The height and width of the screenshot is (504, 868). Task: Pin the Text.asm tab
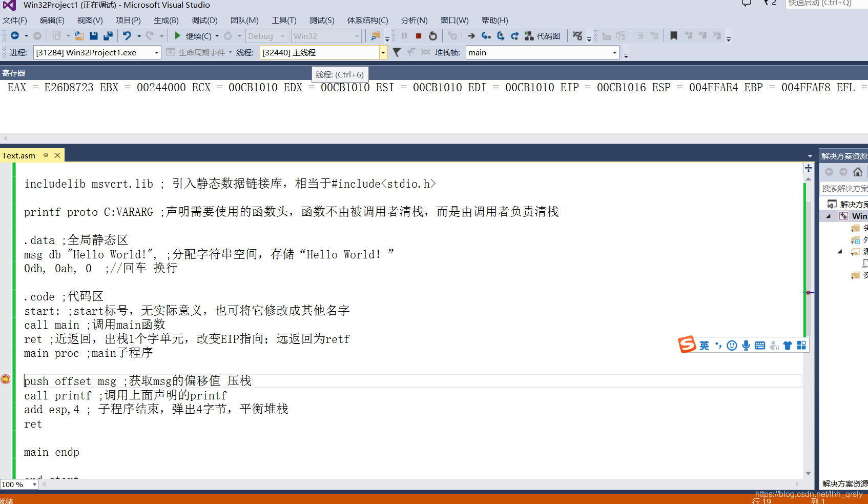(46, 155)
